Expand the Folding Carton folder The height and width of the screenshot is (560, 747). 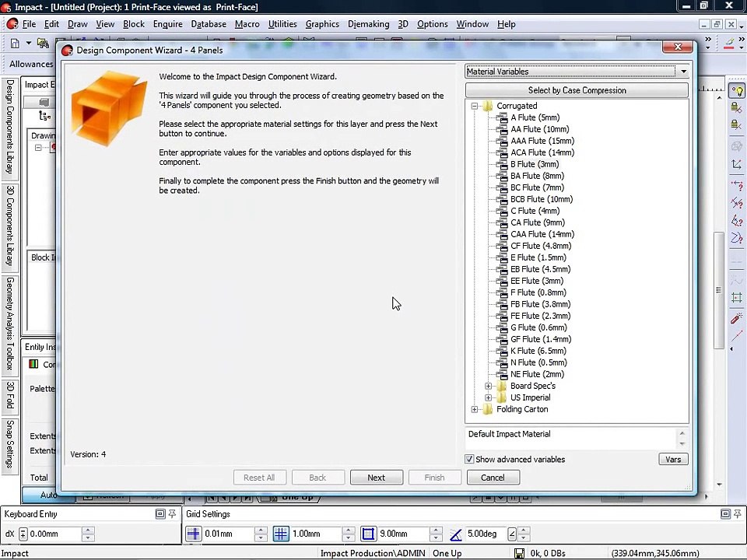[475, 410]
